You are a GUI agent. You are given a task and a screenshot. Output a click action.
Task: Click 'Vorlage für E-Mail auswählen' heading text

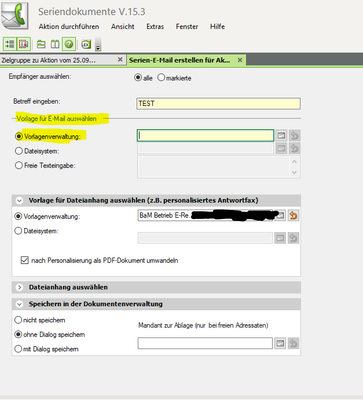point(56,119)
